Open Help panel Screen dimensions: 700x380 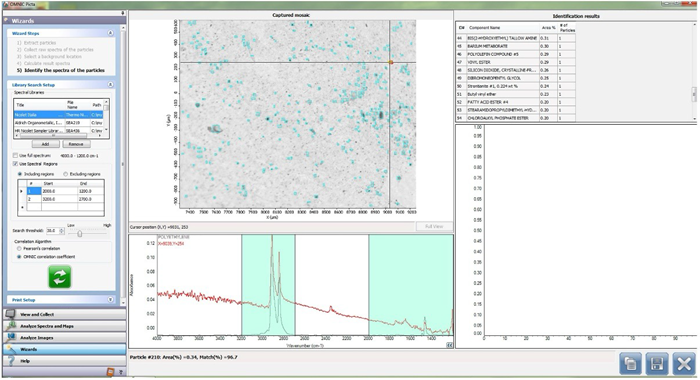click(x=65, y=361)
